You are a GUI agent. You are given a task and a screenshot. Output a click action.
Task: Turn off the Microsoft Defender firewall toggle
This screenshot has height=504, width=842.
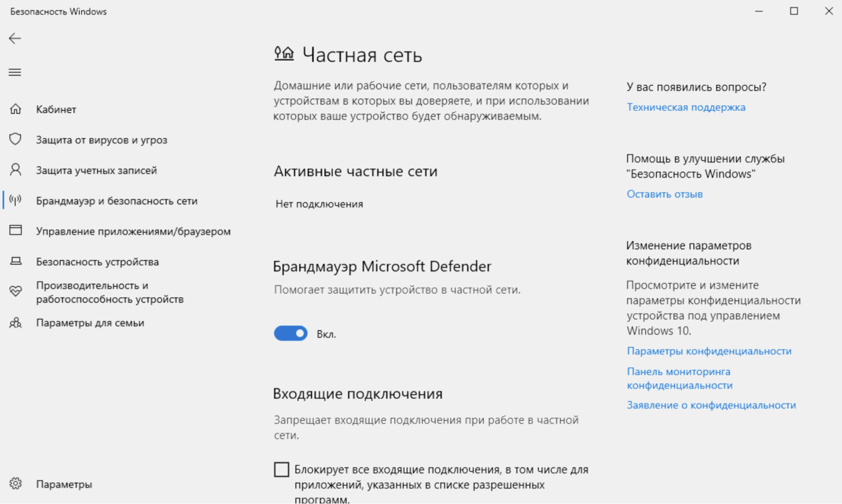click(290, 333)
